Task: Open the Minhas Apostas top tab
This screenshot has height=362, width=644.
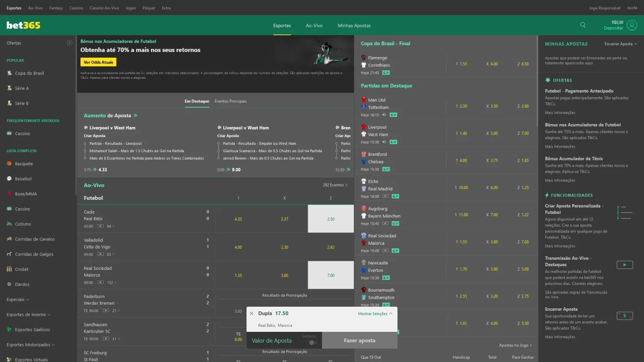Action: tap(354, 26)
